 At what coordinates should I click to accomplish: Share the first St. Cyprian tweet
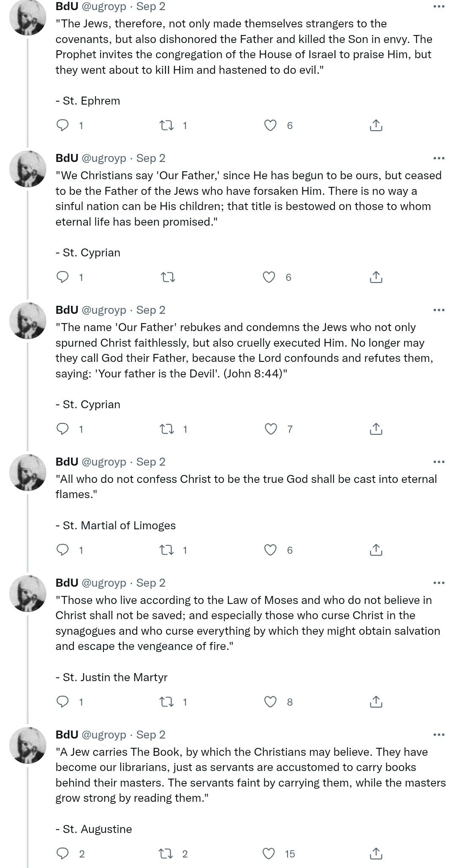click(376, 277)
